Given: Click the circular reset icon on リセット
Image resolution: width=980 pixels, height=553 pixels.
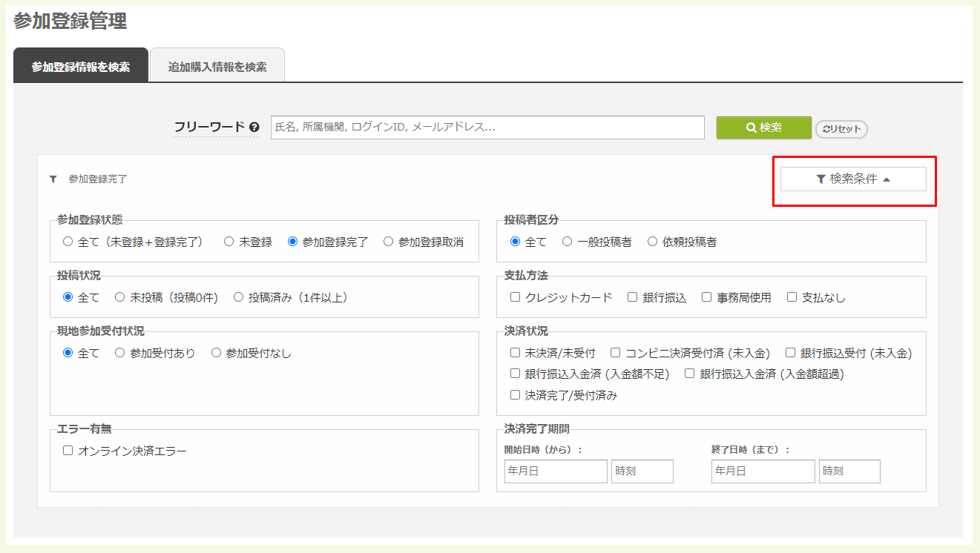Looking at the screenshot, I should pos(826,128).
